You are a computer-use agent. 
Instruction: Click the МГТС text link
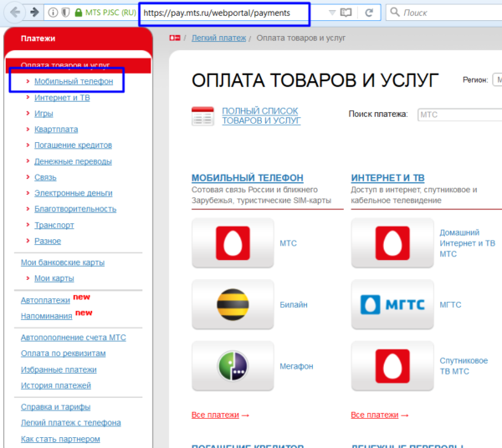pos(450,305)
